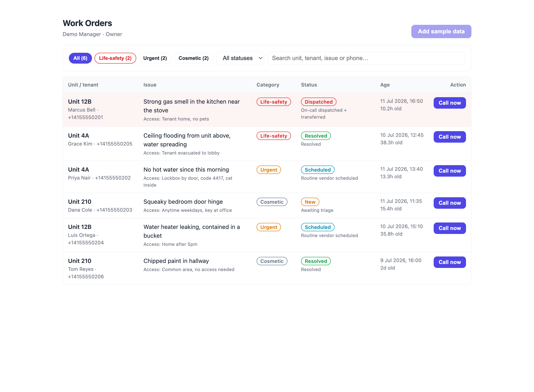Call now for Marcus Bell gas smell
The height and width of the screenshot is (392, 534).
[x=450, y=103]
